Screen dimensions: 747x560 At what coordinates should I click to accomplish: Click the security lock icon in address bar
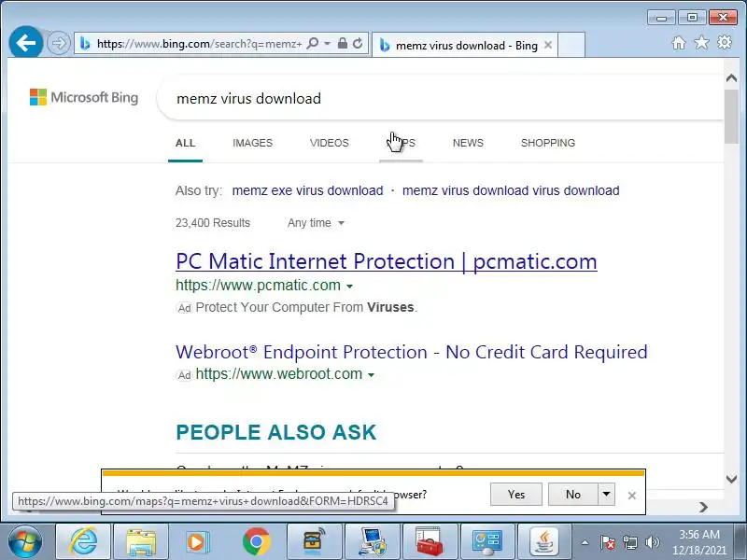coord(342,44)
